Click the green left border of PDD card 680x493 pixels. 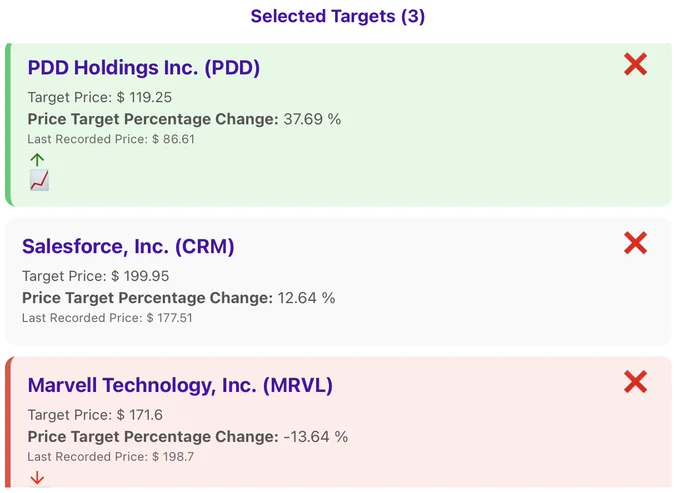coord(8,124)
